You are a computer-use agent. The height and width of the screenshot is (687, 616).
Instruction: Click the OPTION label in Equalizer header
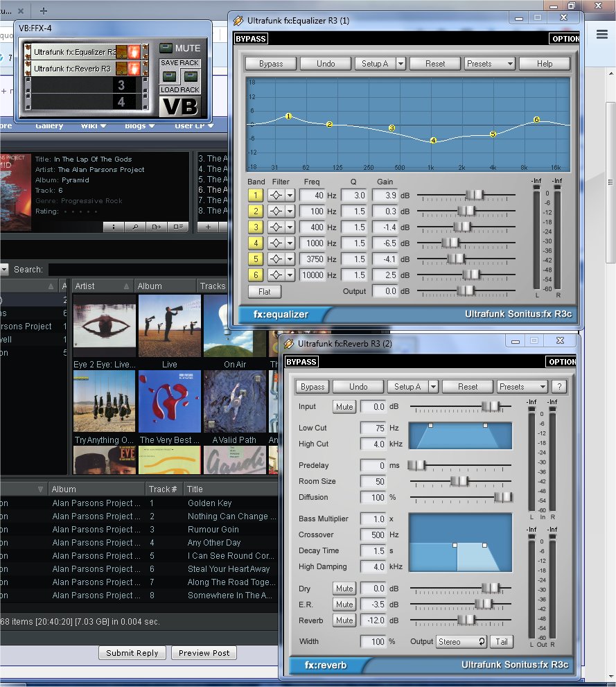[565, 39]
